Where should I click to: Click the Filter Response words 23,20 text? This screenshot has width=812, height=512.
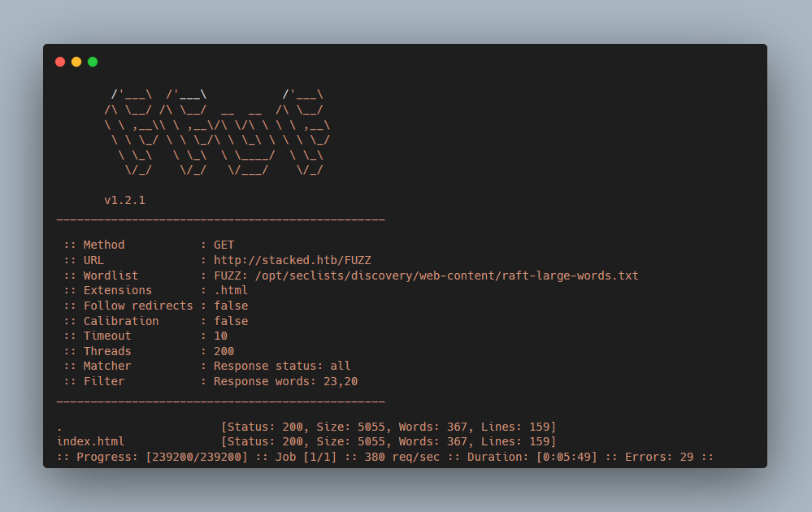(x=285, y=381)
